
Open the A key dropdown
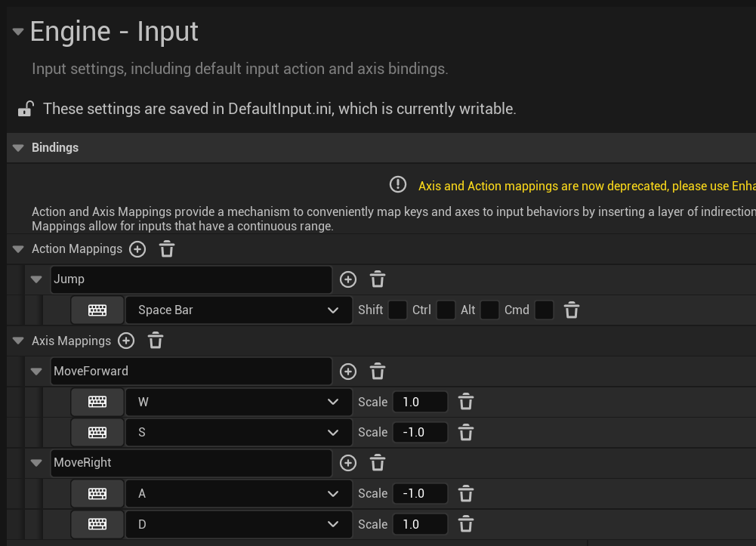click(x=239, y=493)
